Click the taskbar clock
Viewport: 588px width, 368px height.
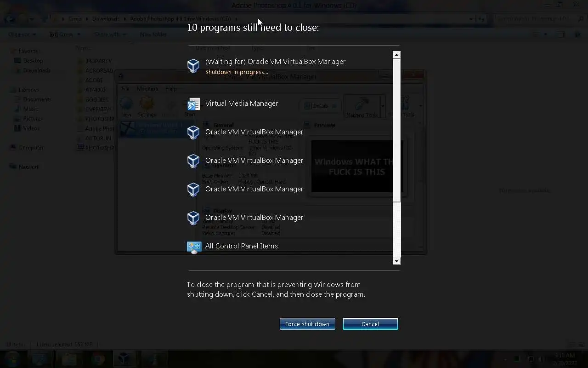565,359
